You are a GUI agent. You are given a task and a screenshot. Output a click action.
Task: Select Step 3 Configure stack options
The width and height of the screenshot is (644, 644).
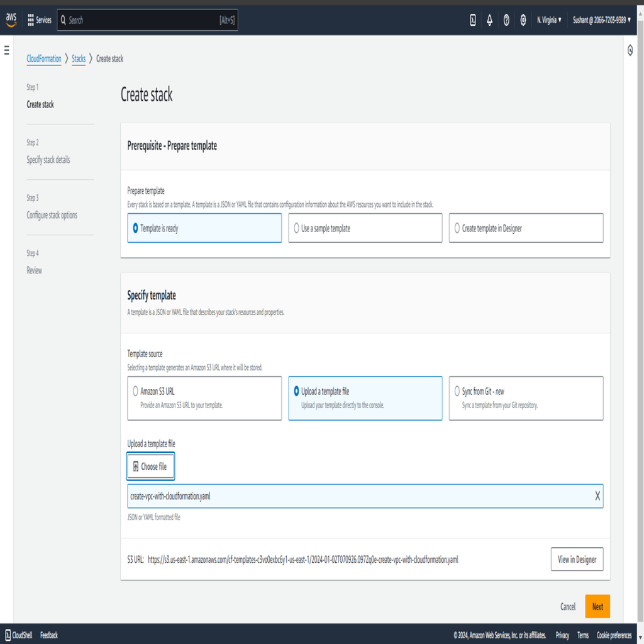click(x=52, y=215)
